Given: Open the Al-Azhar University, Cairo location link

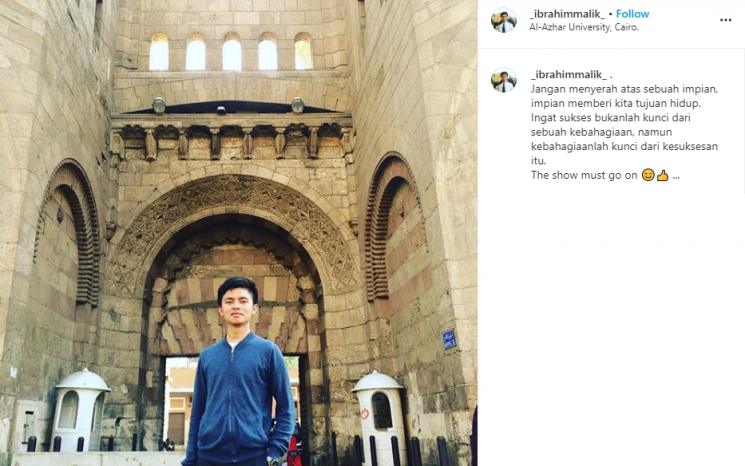Looking at the screenshot, I should tap(584, 27).
